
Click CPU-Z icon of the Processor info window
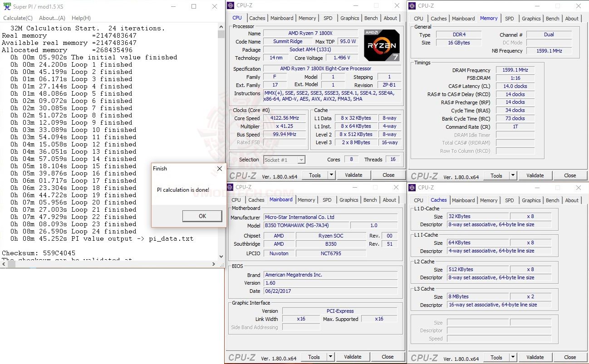[231, 5]
